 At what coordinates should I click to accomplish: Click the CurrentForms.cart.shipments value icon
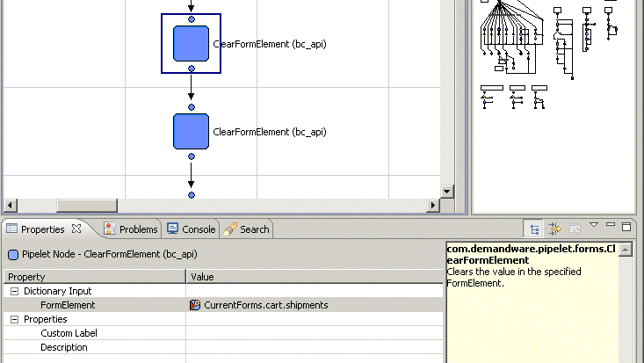pos(195,305)
